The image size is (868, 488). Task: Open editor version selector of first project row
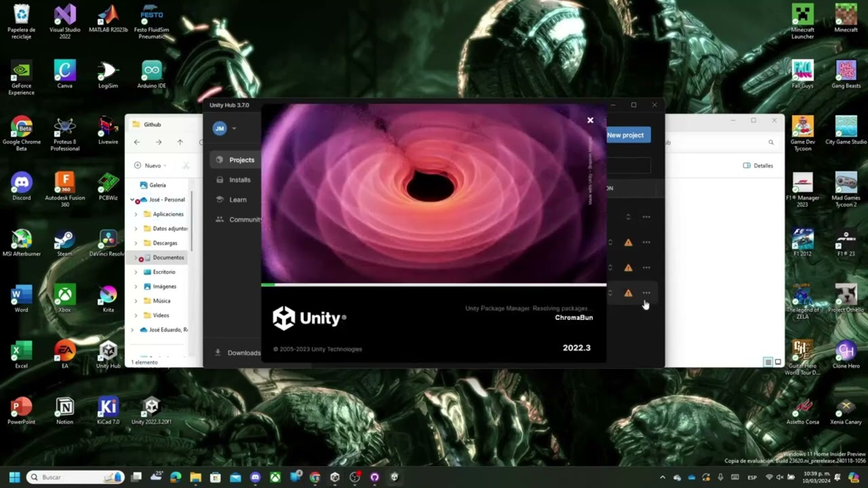[x=628, y=217]
